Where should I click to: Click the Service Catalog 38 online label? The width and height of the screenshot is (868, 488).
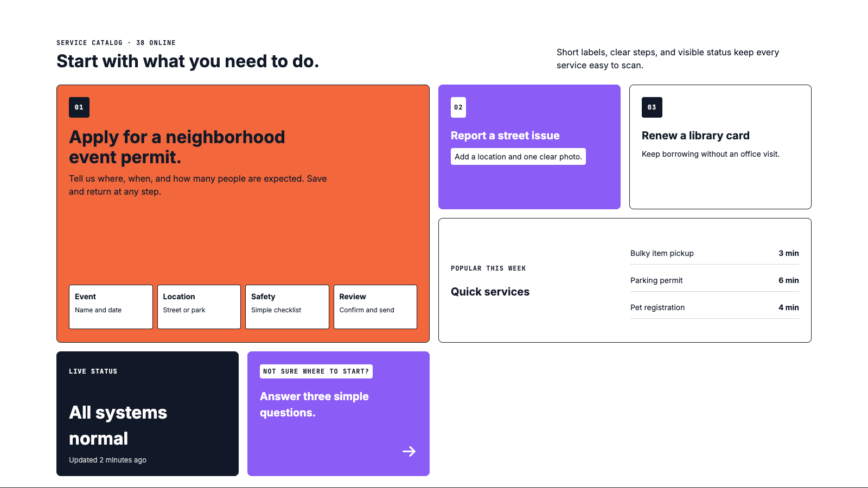[116, 43]
